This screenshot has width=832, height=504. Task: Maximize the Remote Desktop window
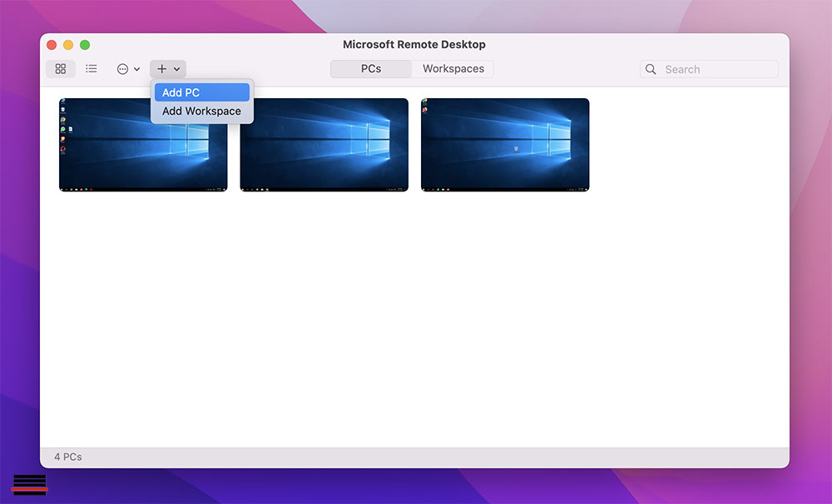click(85, 45)
